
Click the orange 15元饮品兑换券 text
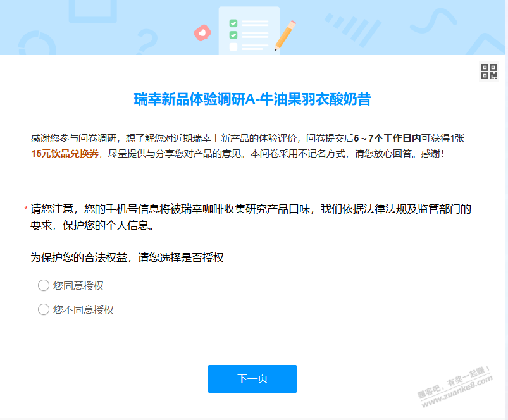[x=65, y=154]
